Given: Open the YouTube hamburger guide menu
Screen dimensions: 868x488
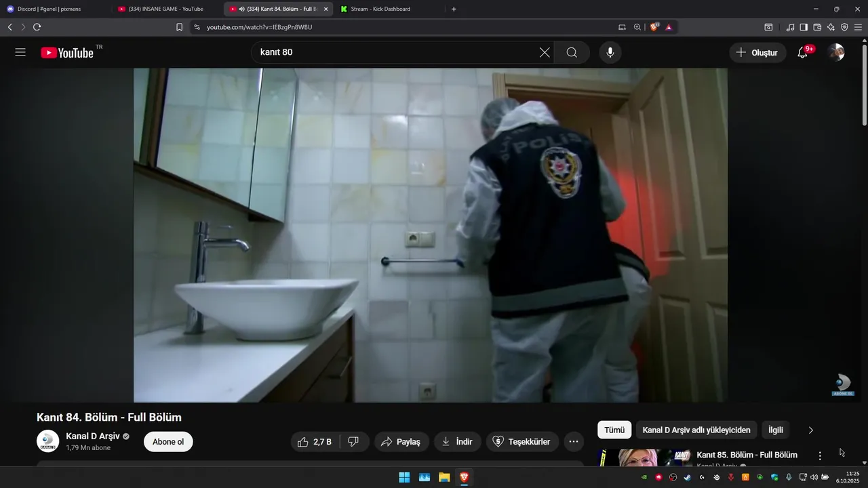Looking at the screenshot, I should (x=20, y=52).
